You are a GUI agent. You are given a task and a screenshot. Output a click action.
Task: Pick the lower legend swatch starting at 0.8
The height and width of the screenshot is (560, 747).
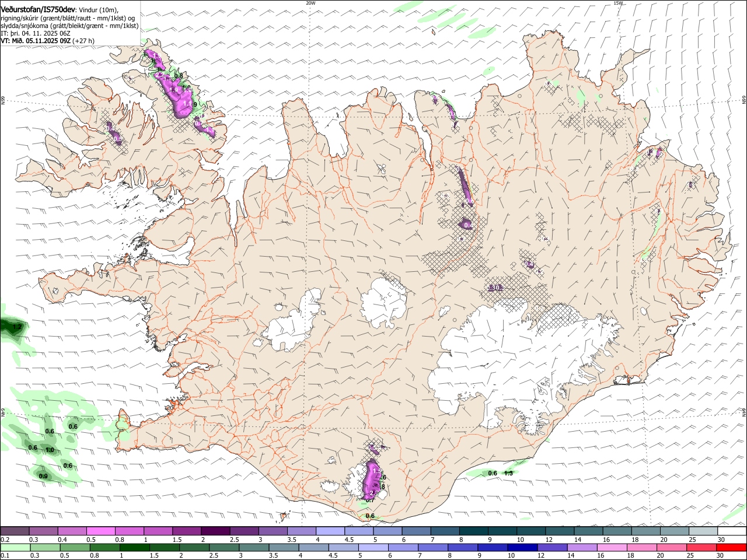[104, 547]
